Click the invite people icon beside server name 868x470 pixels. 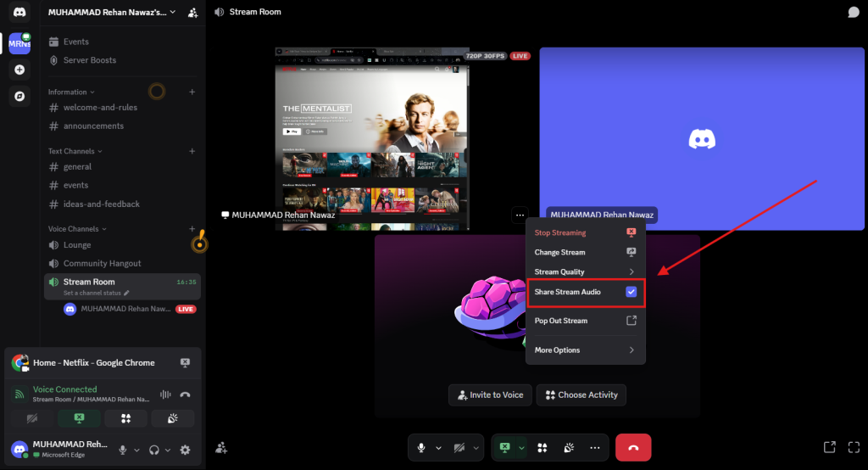pyautogui.click(x=192, y=12)
